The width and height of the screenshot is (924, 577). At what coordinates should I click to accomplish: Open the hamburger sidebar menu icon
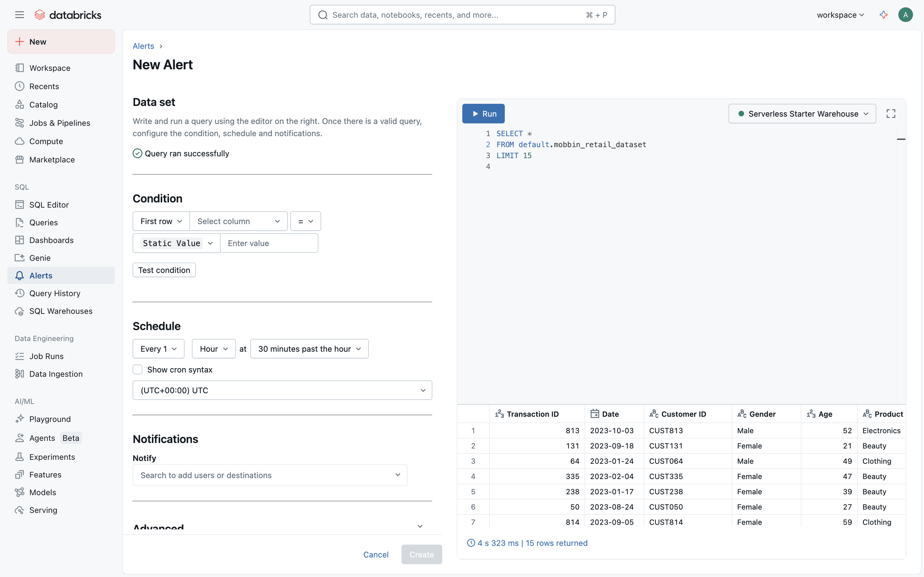[20, 15]
